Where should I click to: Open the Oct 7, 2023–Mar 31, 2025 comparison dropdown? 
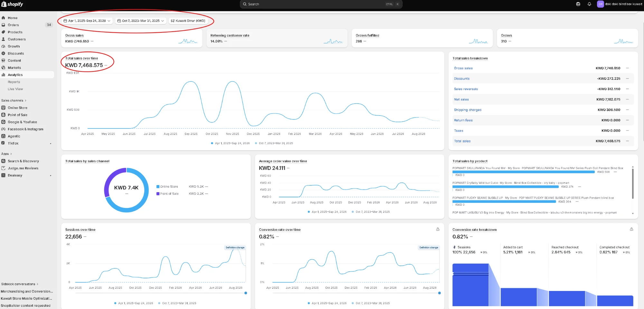tap(141, 21)
